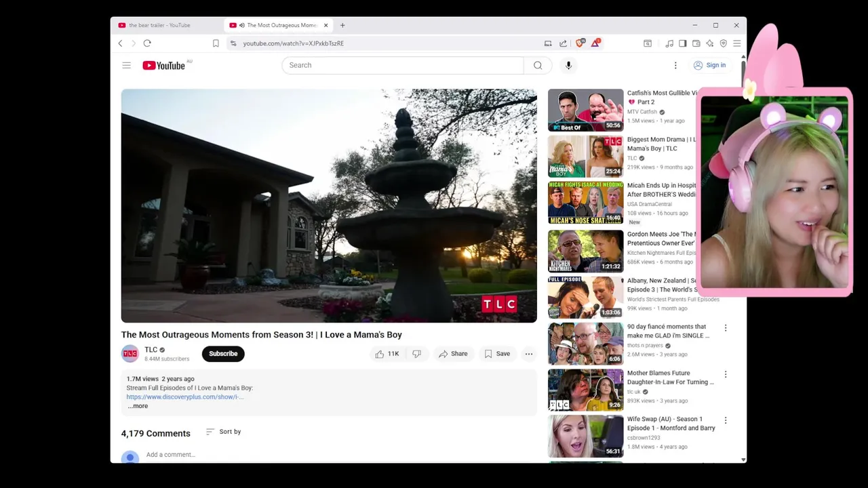Open more actions ellipsis under the video
The image size is (868, 488).
point(529,354)
